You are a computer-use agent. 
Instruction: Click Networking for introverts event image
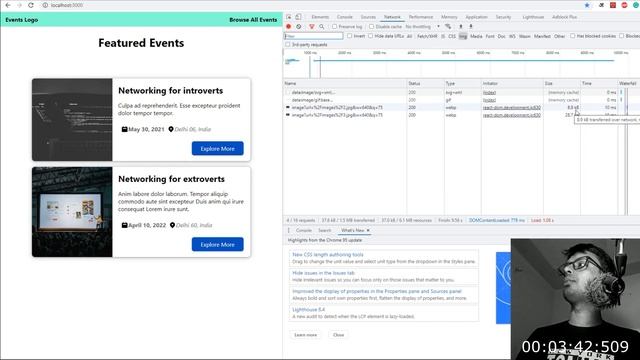[72, 120]
